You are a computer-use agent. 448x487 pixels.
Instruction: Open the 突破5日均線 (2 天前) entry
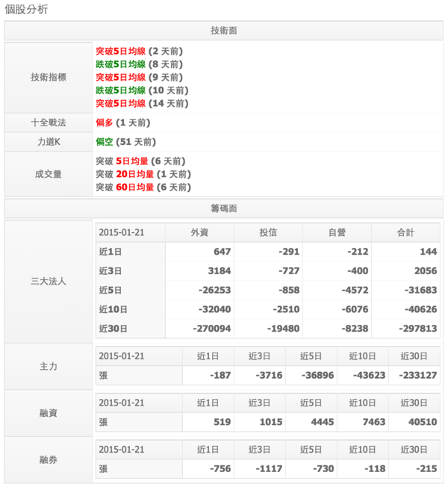[x=139, y=52]
